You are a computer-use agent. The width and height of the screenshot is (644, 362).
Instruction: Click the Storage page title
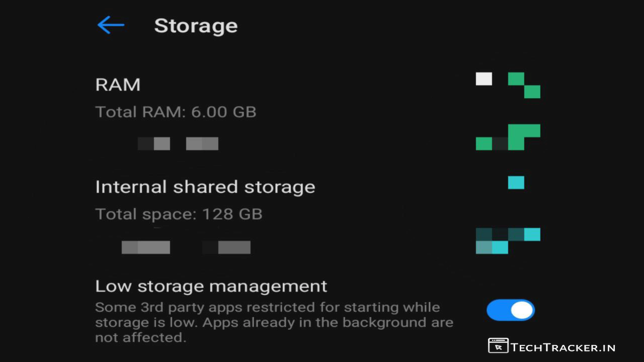coord(196,26)
